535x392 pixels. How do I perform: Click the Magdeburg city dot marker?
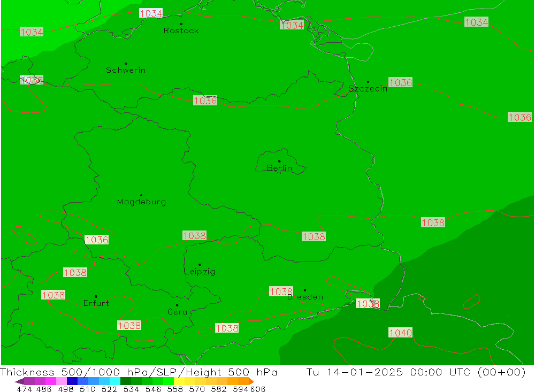point(141,195)
